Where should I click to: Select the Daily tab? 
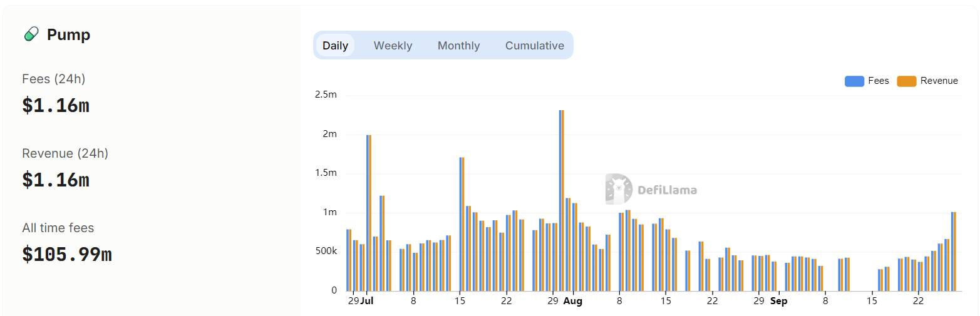pos(336,46)
